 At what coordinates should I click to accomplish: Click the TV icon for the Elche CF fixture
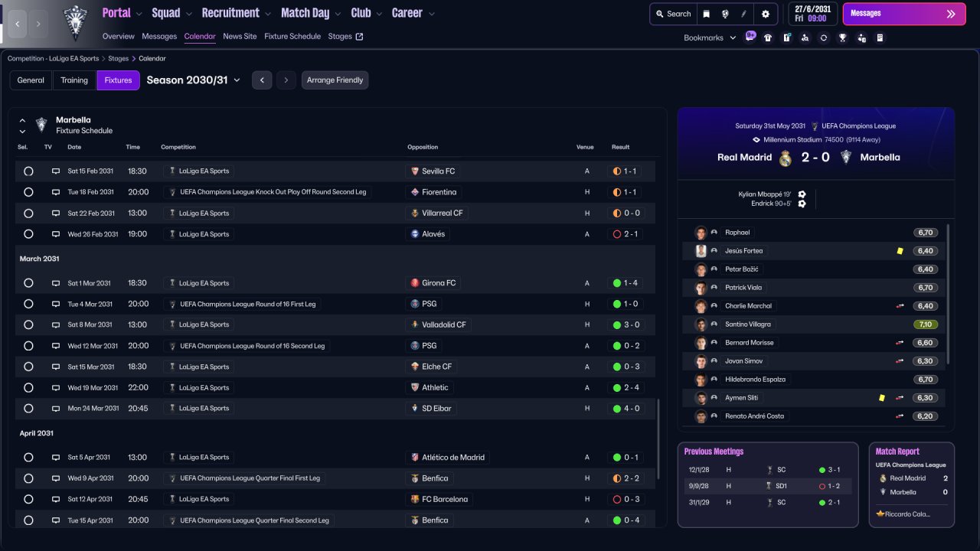pos(55,367)
